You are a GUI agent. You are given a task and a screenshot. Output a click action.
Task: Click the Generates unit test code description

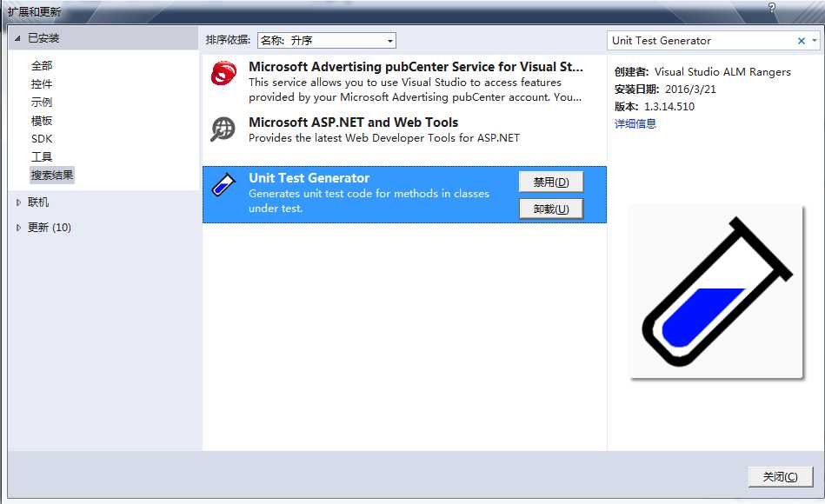[x=369, y=201]
